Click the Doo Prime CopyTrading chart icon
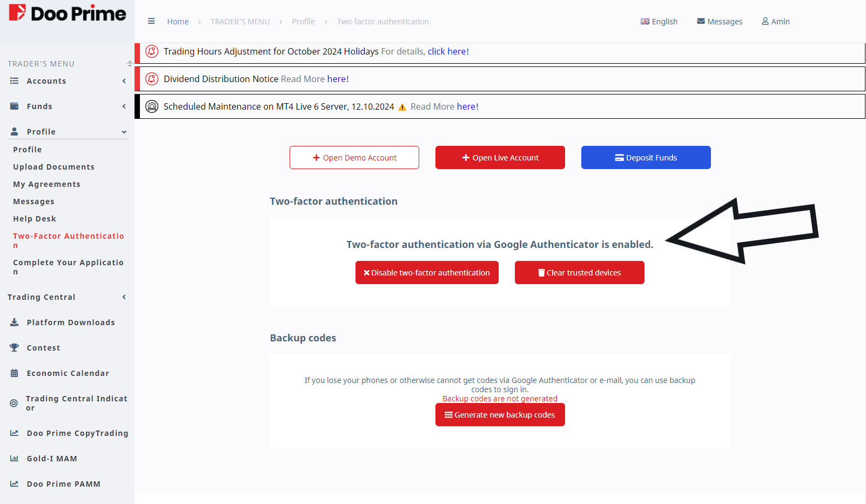866x504 pixels. pyautogui.click(x=14, y=433)
